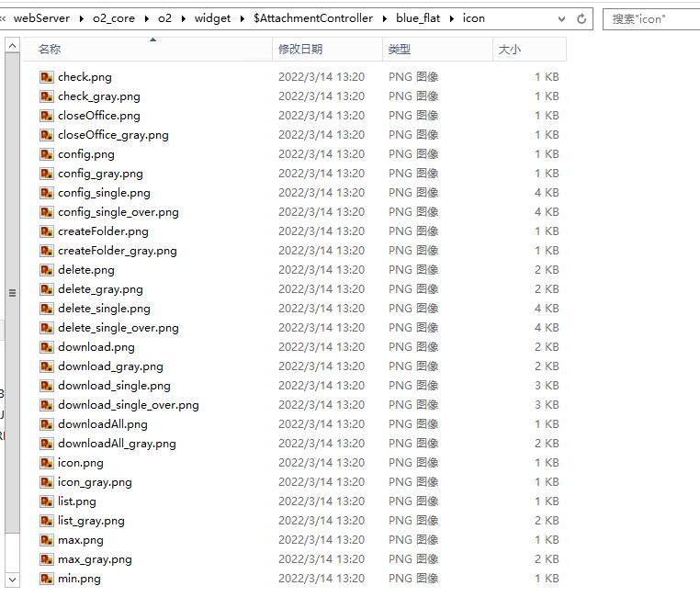Expand the arrow after o2_core breadcrumb

coord(146,18)
